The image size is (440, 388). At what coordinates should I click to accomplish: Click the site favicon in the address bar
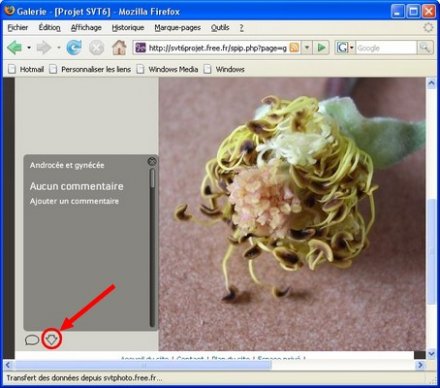[x=140, y=48]
